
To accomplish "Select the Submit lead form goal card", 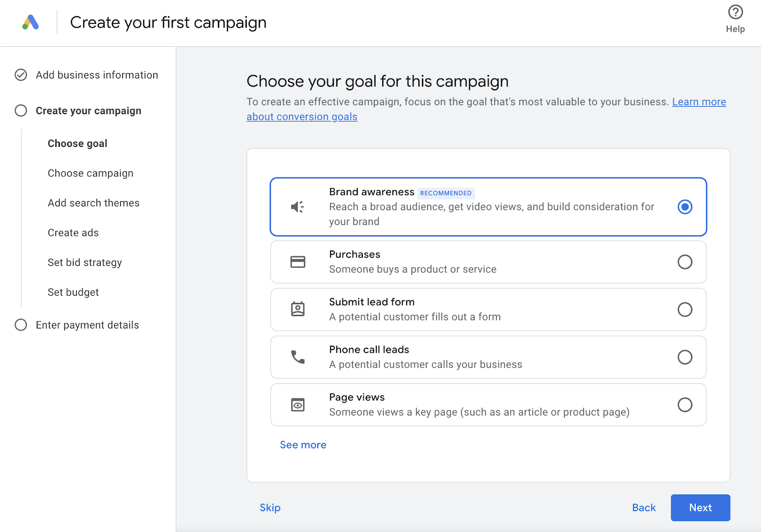I will [x=488, y=309].
